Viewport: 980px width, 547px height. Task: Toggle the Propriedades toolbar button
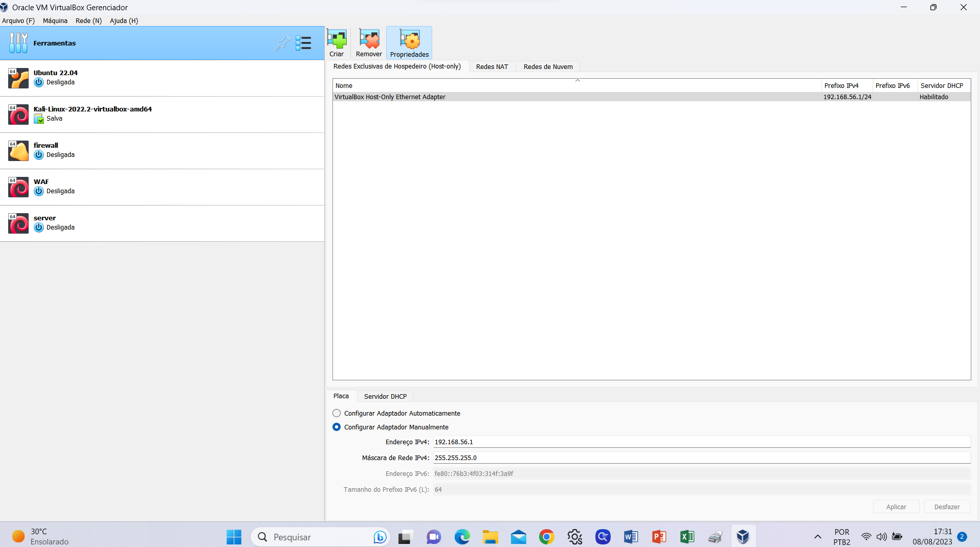click(x=409, y=43)
